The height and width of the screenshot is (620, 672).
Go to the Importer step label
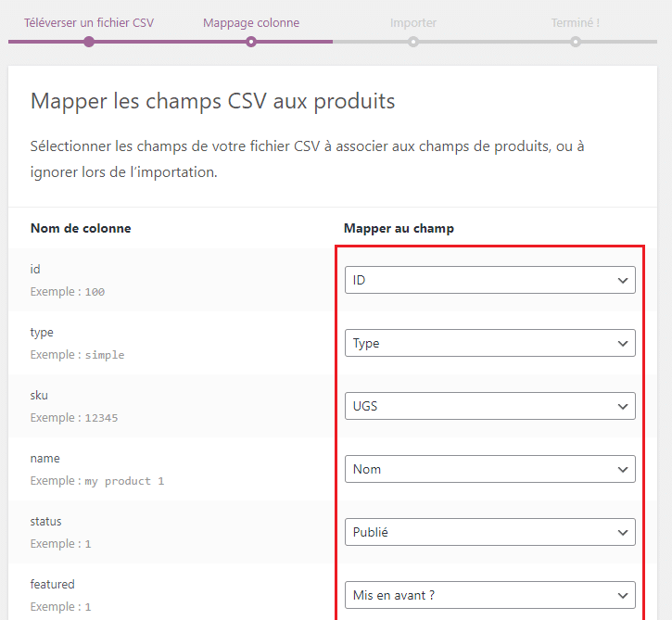[412, 22]
